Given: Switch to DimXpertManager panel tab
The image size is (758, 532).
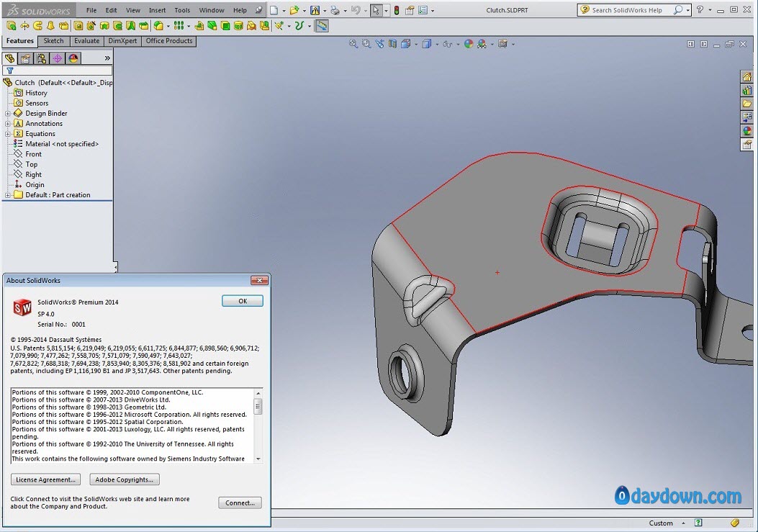Looking at the screenshot, I should 58,58.
